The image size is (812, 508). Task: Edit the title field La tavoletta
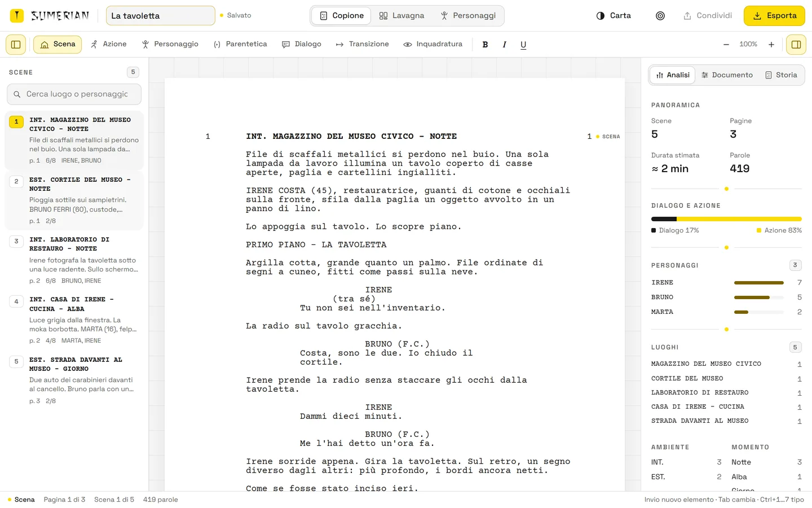tap(161, 16)
